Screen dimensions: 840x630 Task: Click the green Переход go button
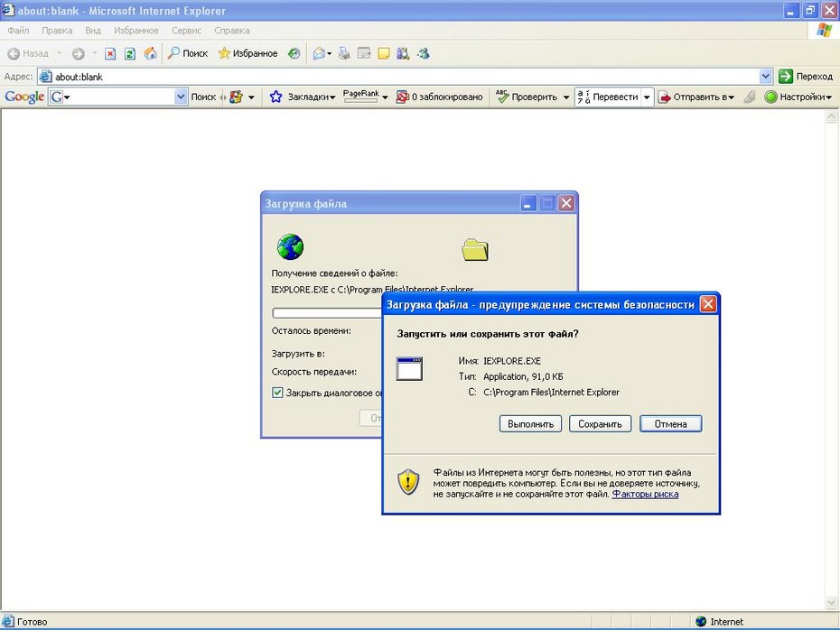pyautogui.click(x=806, y=77)
